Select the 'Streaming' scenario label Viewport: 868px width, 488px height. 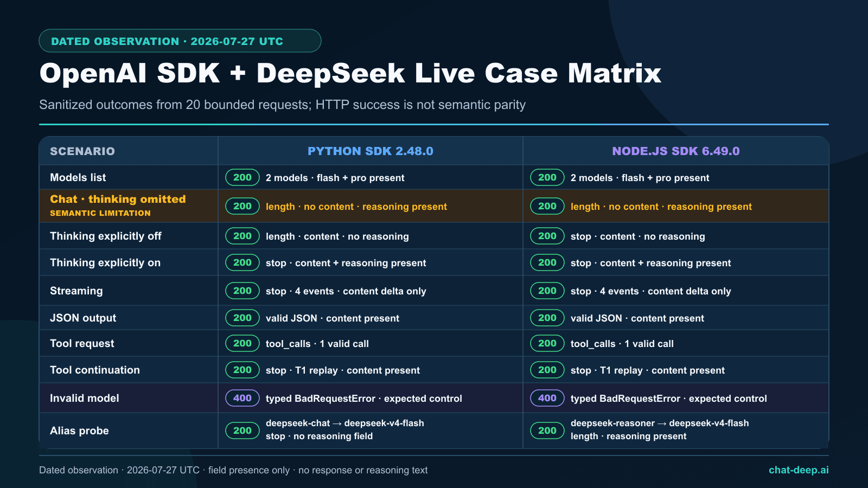pos(76,291)
